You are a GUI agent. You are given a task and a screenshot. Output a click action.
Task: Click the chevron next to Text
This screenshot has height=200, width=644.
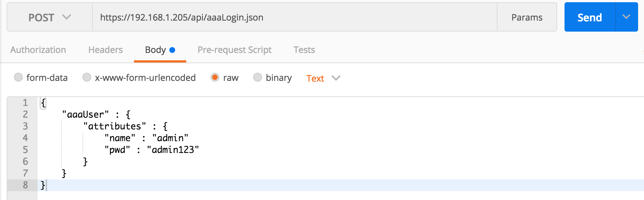(336, 78)
